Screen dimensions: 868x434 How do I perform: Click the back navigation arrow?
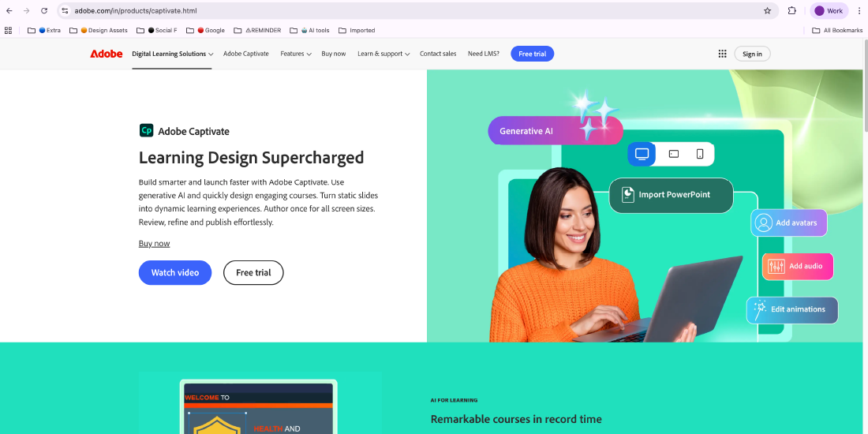tap(9, 10)
